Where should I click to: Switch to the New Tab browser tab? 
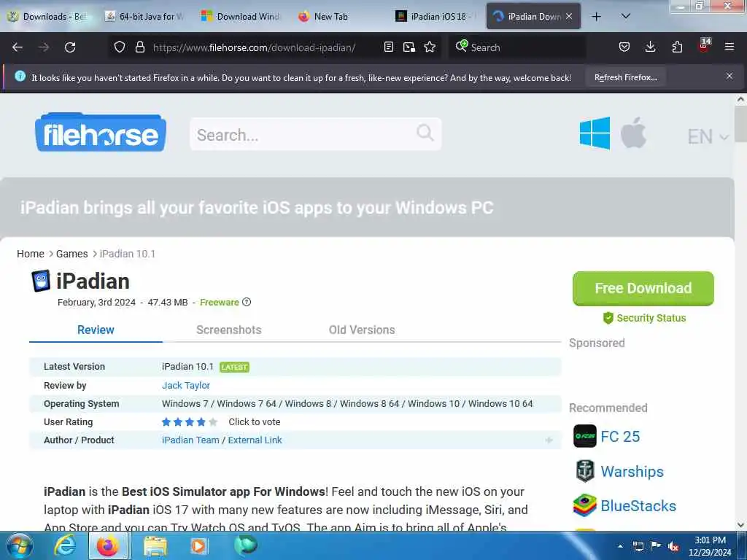(x=338, y=17)
